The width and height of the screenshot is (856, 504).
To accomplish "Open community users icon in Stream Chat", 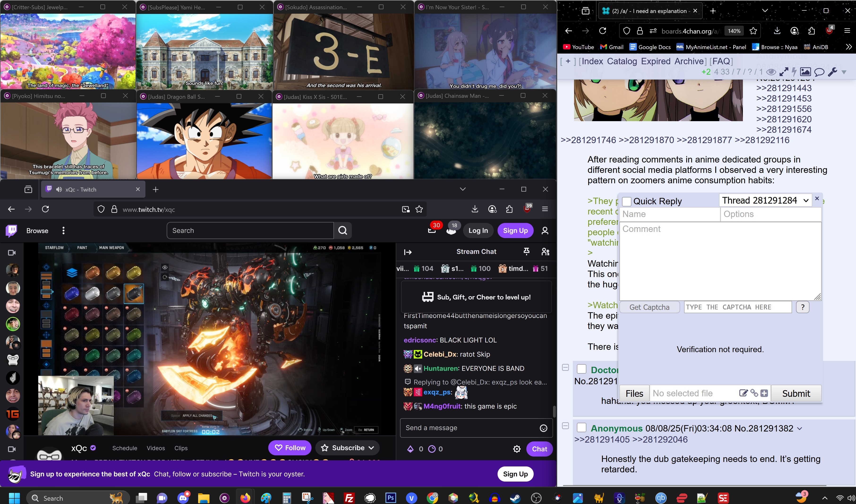I will (x=545, y=252).
